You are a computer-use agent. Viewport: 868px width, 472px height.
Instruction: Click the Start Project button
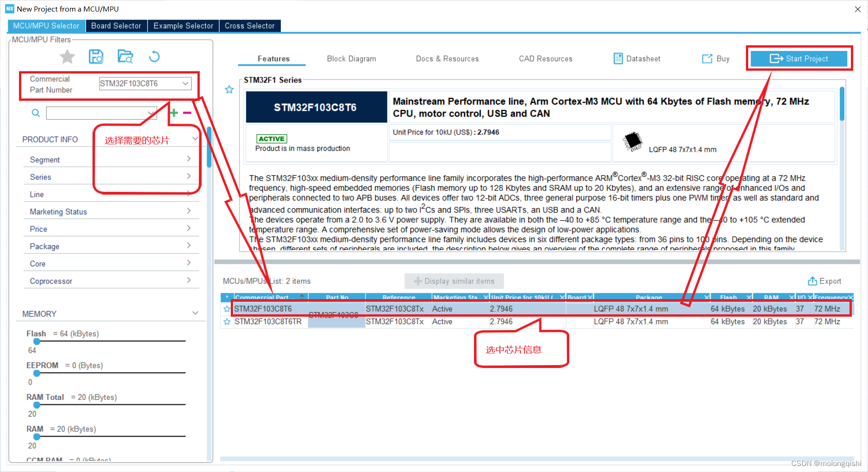point(799,59)
